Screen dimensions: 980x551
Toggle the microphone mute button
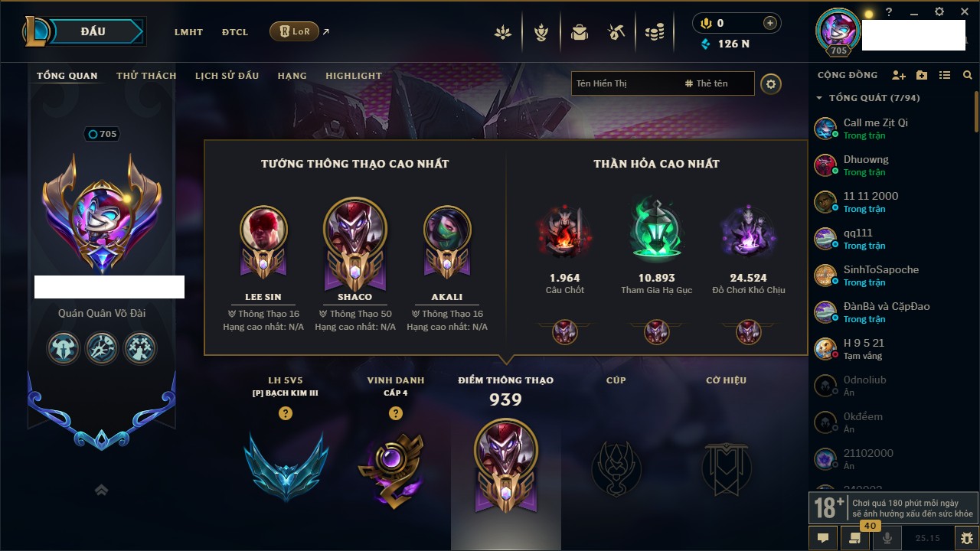tap(887, 538)
